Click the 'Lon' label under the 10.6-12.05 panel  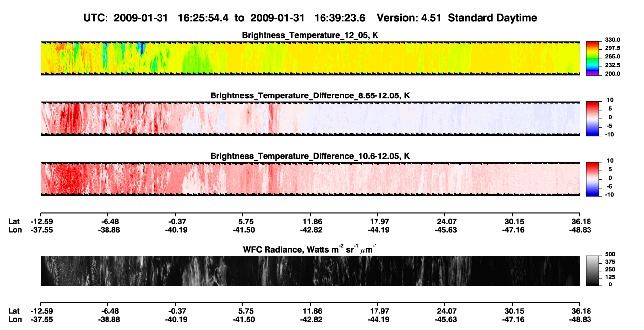15,230
